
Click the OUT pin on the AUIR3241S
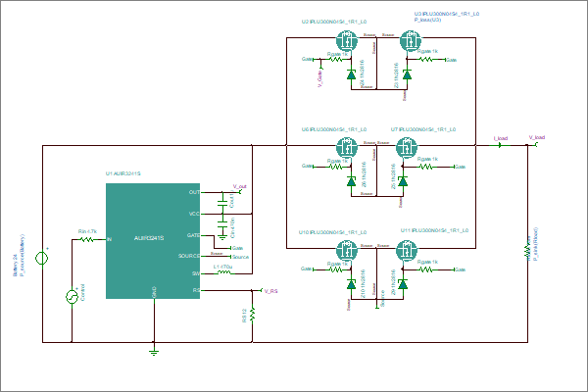click(x=194, y=192)
